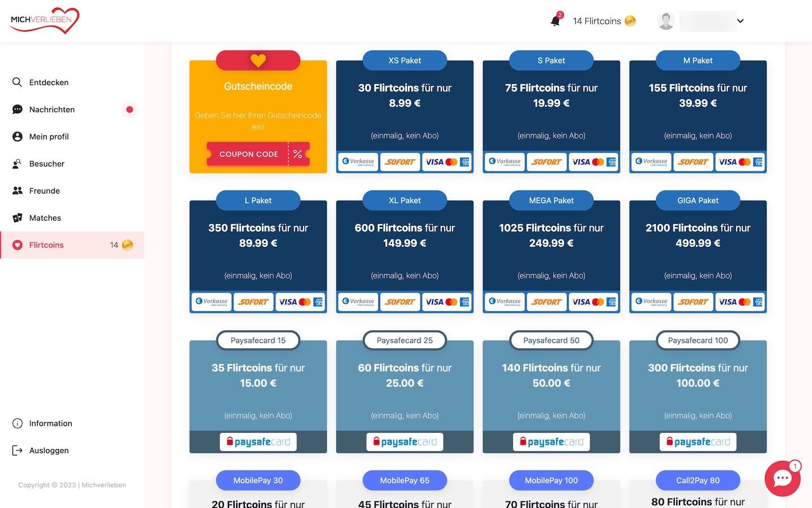Viewport: 812px width, 508px height.
Task: Click the orange heart on Gutscheincode card
Action: 258,60
